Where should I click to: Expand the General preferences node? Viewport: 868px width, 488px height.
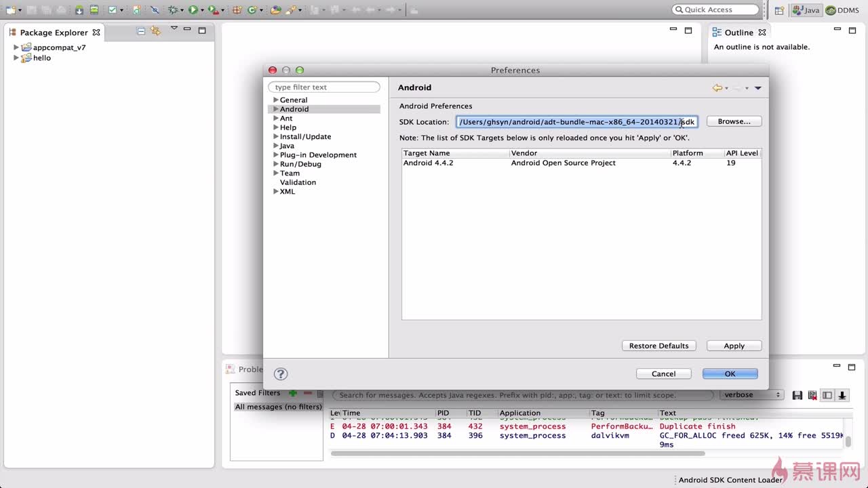pyautogui.click(x=276, y=100)
